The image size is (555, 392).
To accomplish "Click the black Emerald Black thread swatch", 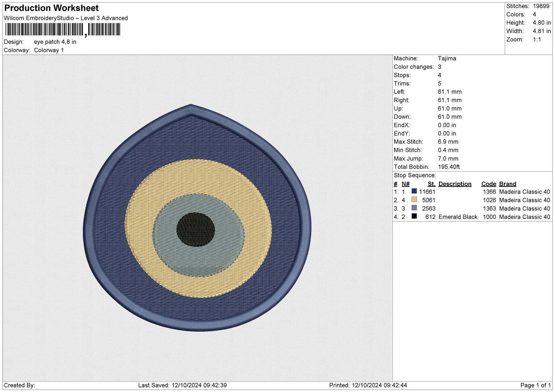I will [414, 216].
